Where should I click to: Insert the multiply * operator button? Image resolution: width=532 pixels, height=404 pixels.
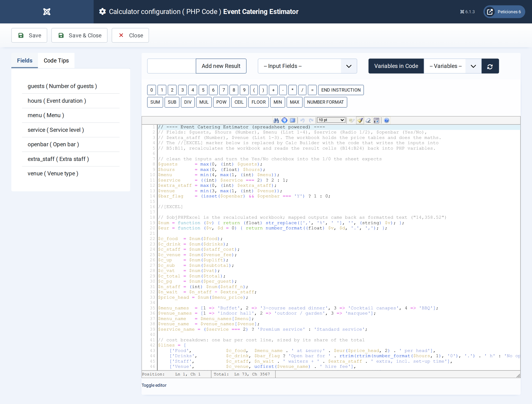click(292, 90)
